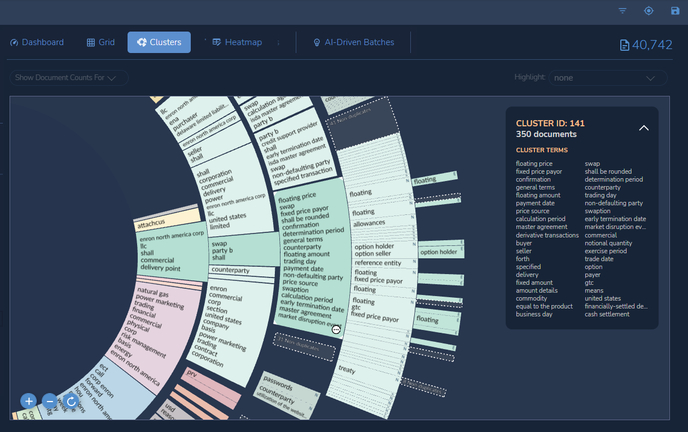Click the swap party b shall segment
The height and width of the screenshot is (432, 688).
pos(244,250)
